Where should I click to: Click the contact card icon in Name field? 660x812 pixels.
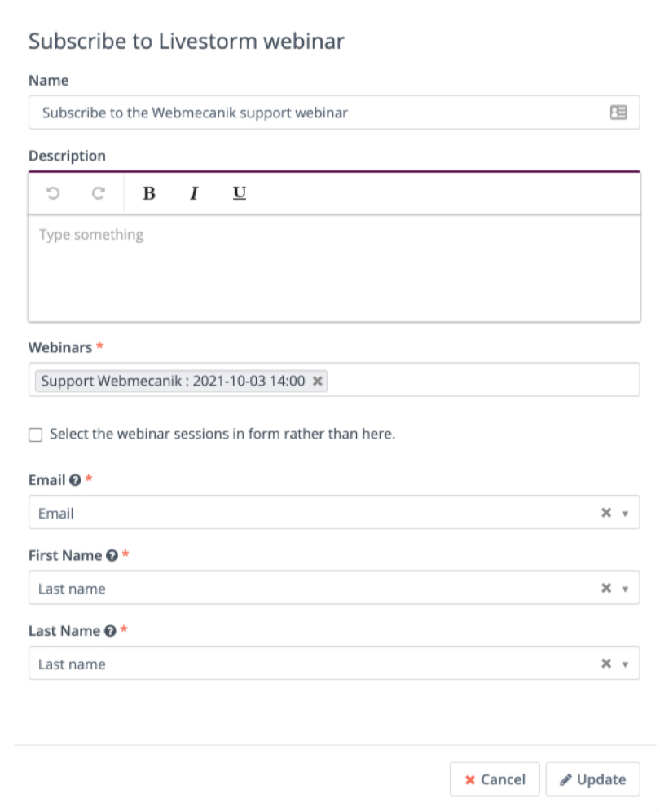point(618,113)
